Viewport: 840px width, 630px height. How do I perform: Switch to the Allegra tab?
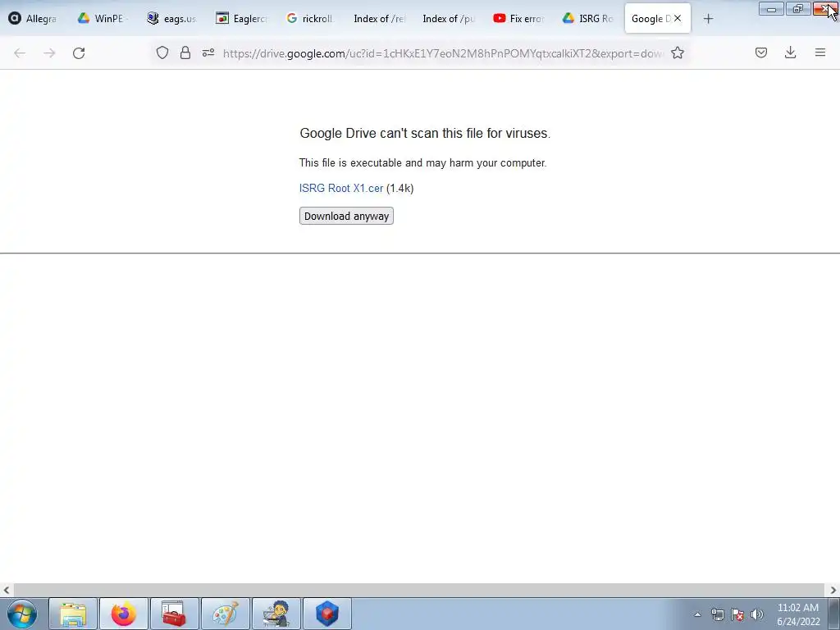33,18
